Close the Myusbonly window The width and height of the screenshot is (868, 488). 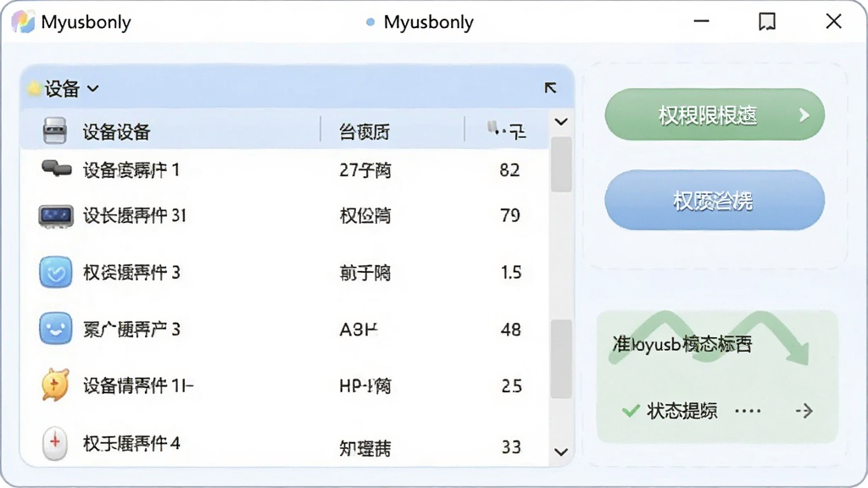pyautogui.click(x=834, y=21)
